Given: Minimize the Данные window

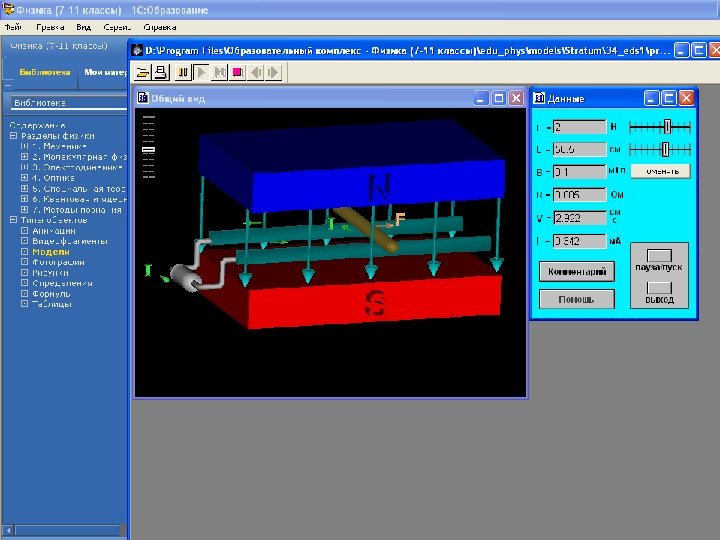Looking at the screenshot, I should pos(651,98).
